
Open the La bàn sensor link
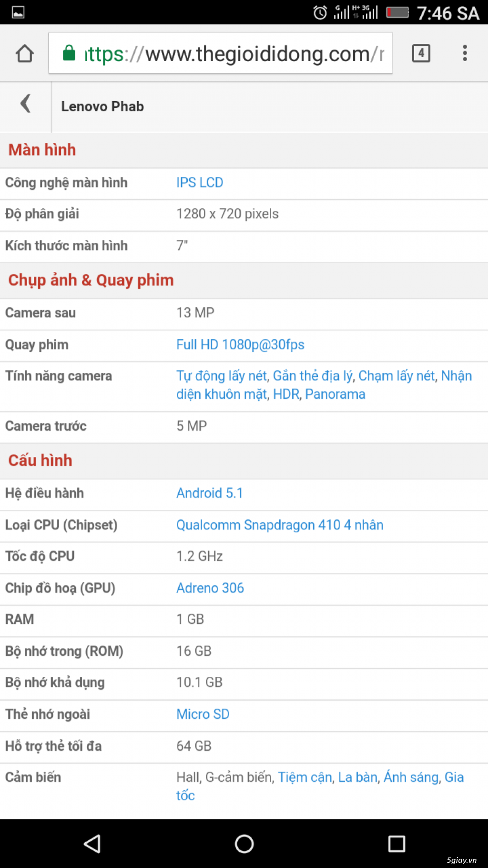[357, 777]
